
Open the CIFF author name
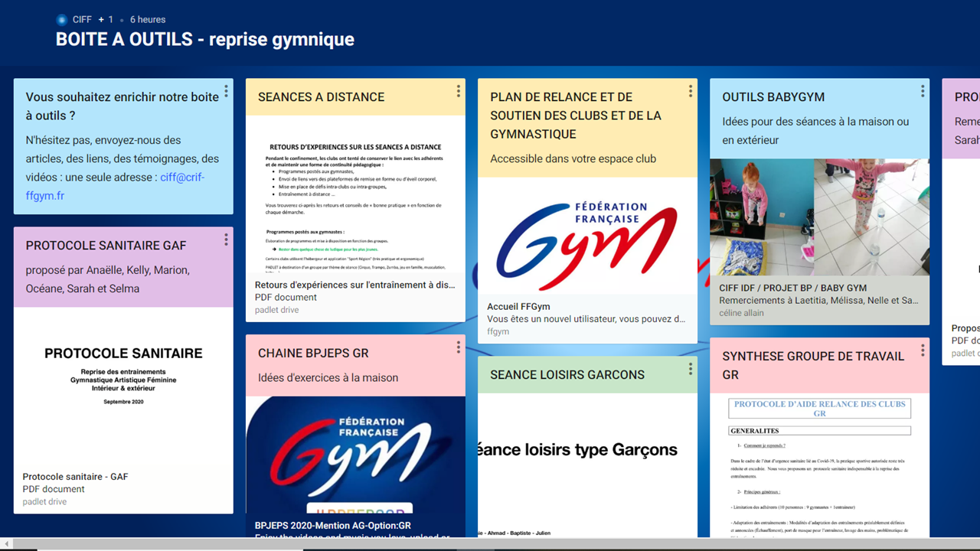pos(82,20)
